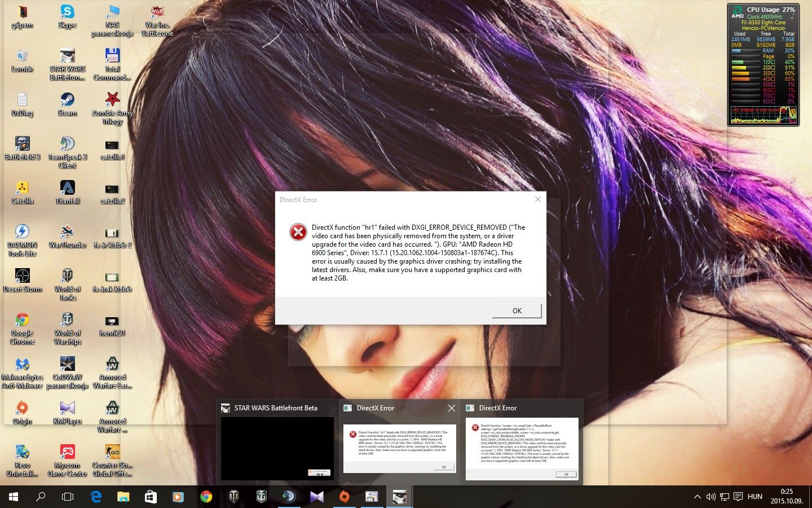Open Google Chrome desktop shortcut

pos(22,329)
